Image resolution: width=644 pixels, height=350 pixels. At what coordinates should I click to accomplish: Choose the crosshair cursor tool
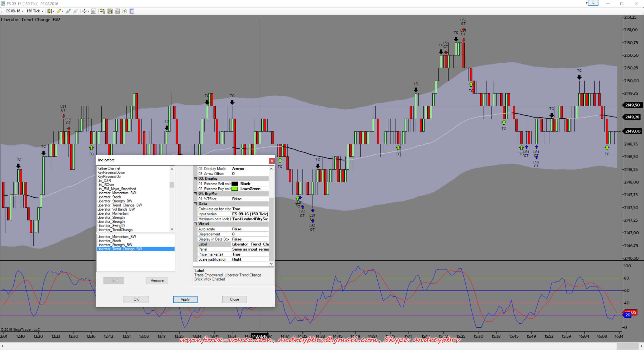(x=84, y=11)
